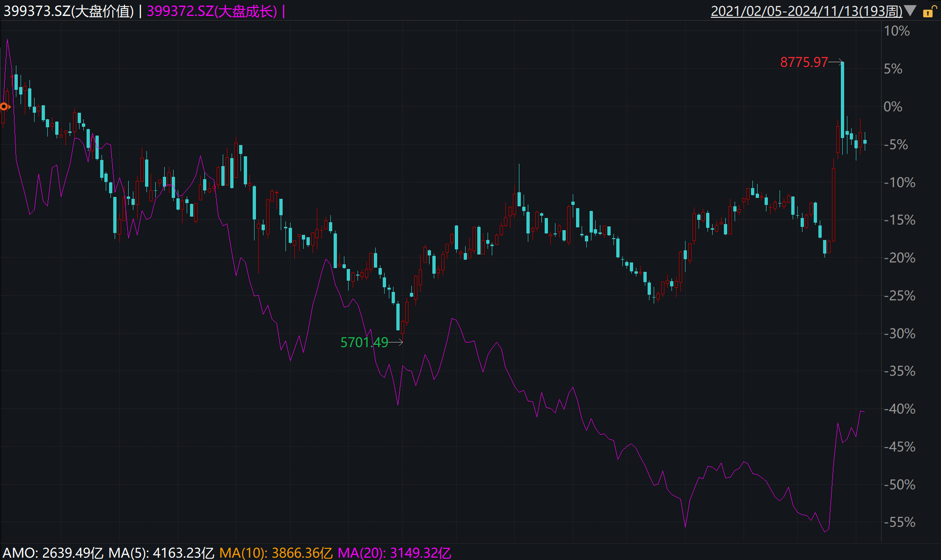This screenshot has height=560, width=941.
Task: Select the magenta 399372.SZ(大盘成长) legend label
Action: 212,11
